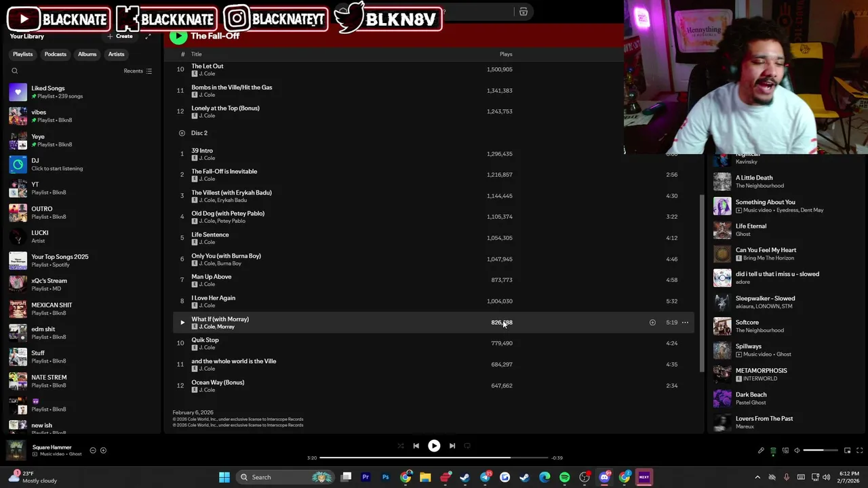
Task: Enter full screen player mode icon
Action: point(859,450)
